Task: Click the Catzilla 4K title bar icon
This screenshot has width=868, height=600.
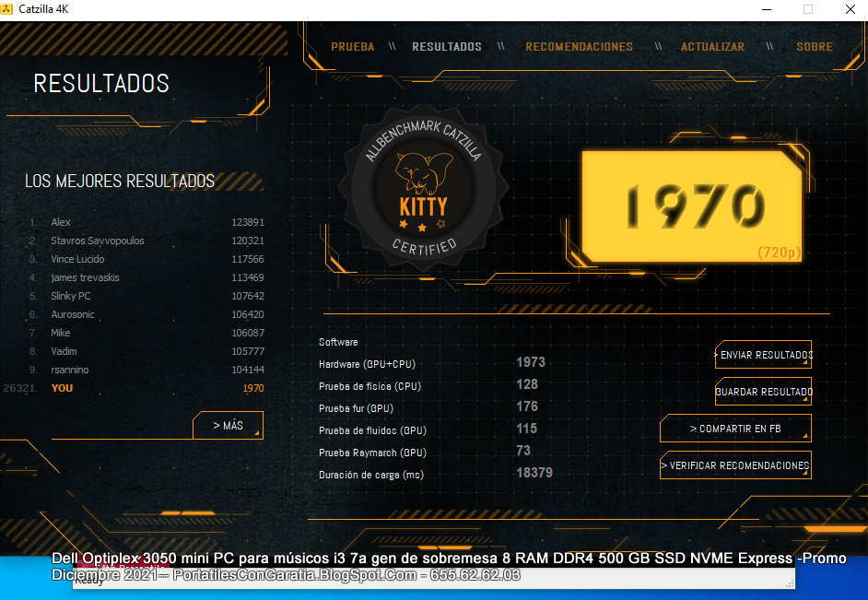Action: tap(6, 9)
